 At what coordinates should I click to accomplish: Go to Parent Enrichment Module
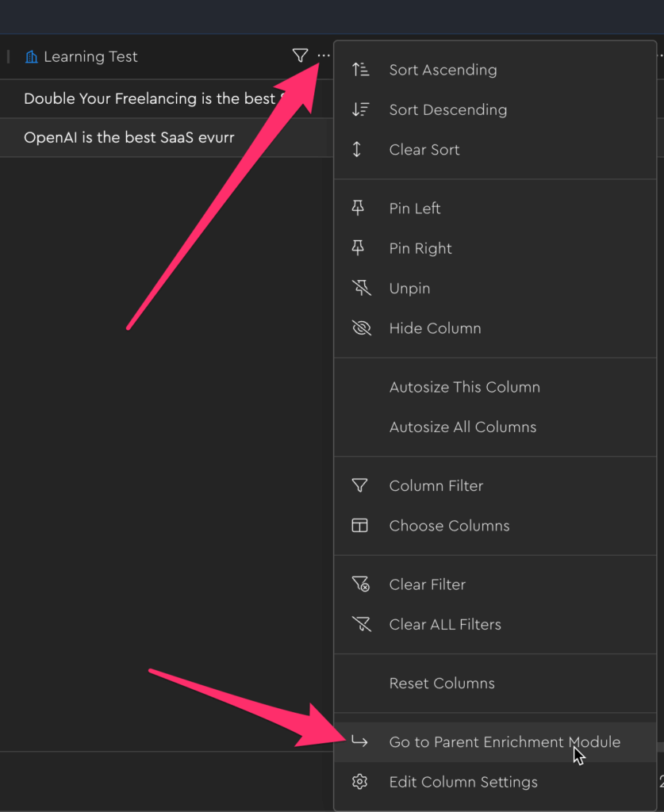pyautogui.click(x=505, y=742)
